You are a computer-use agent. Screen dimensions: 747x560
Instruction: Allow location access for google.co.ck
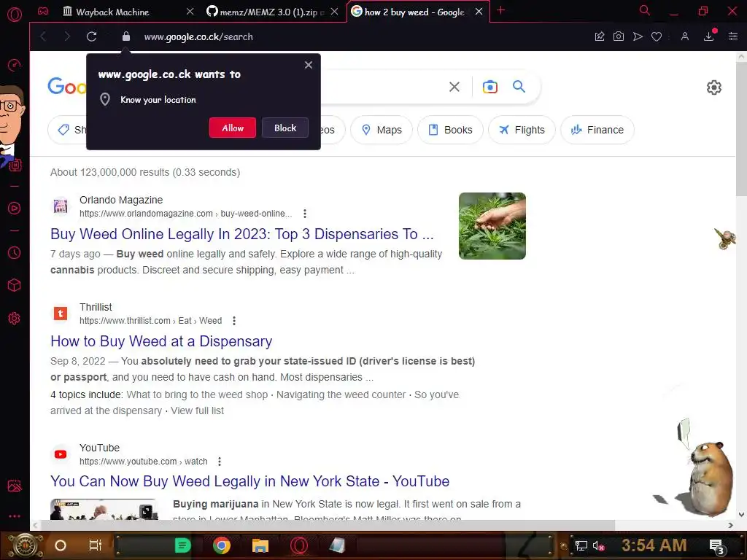coord(233,128)
